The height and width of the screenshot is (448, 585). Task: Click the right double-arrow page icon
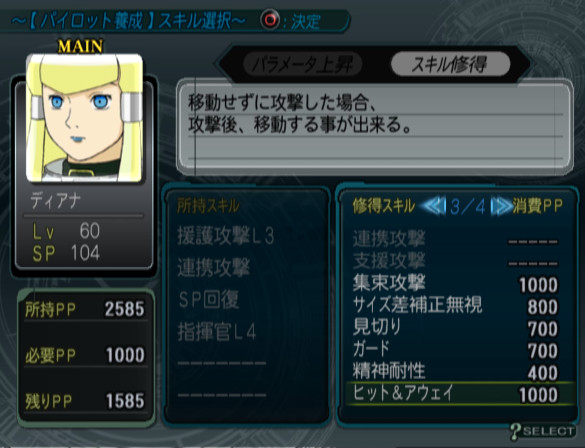501,206
